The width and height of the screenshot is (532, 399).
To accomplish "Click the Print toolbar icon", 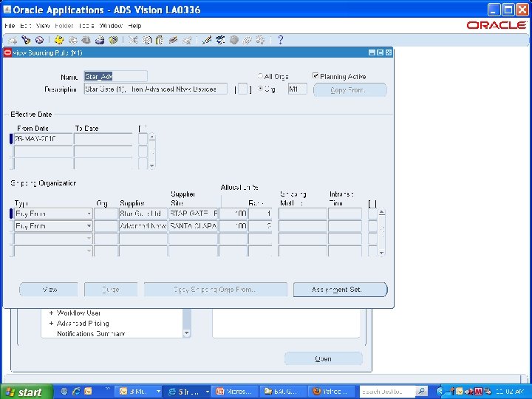I will click(100, 41).
